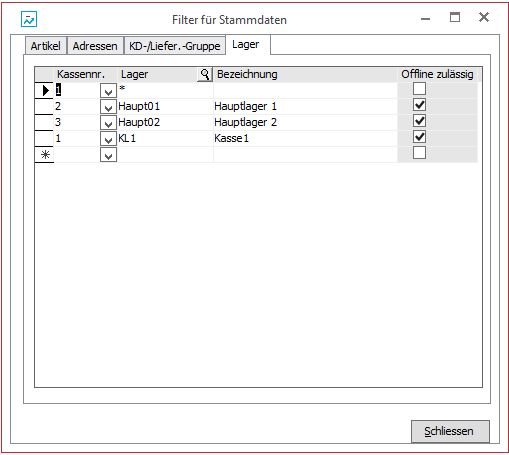Click the Bezeichnung column header
This screenshot has width=509, height=455.
305,74
